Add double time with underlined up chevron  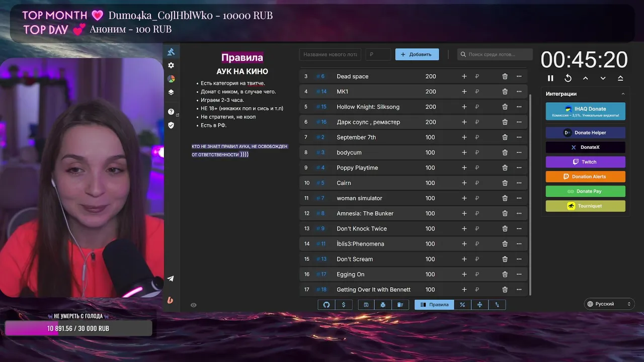tap(620, 78)
